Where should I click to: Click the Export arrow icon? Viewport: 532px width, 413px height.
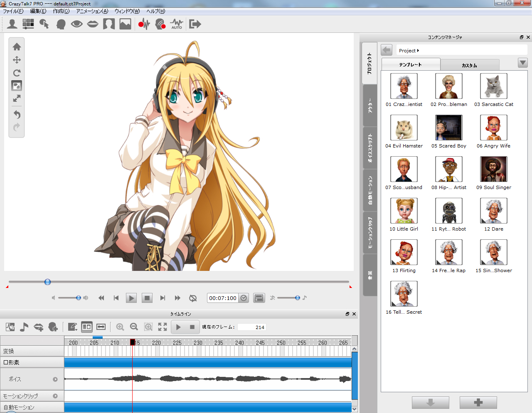195,24
